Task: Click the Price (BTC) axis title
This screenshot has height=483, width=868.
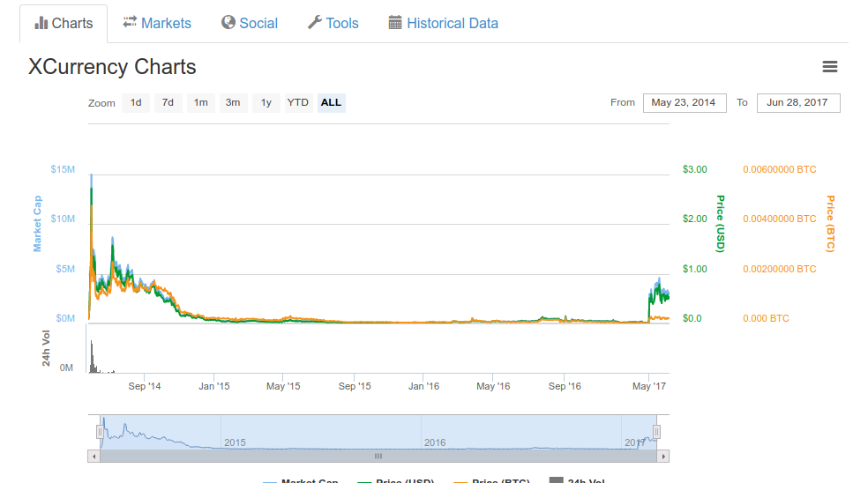Action: [830, 224]
